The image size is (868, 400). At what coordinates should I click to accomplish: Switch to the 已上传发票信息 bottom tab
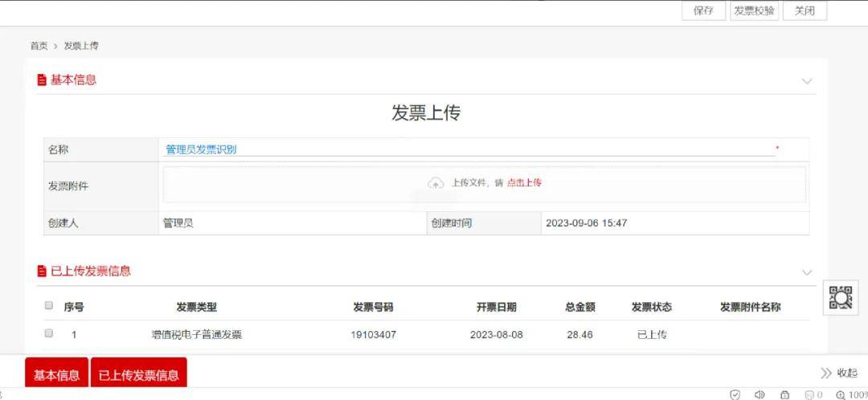coord(138,375)
